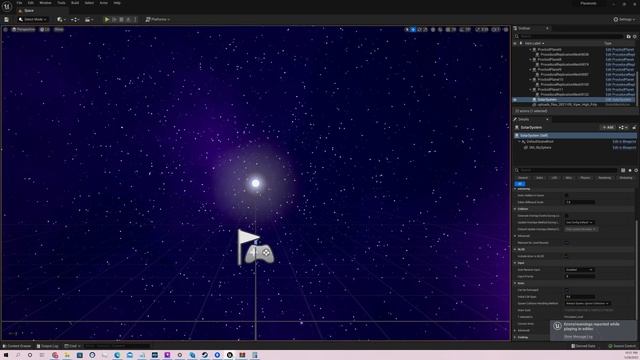The height and width of the screenshot is (360, 640).
Task: Open the Platforms dropdown
Action: pos(158,20)
